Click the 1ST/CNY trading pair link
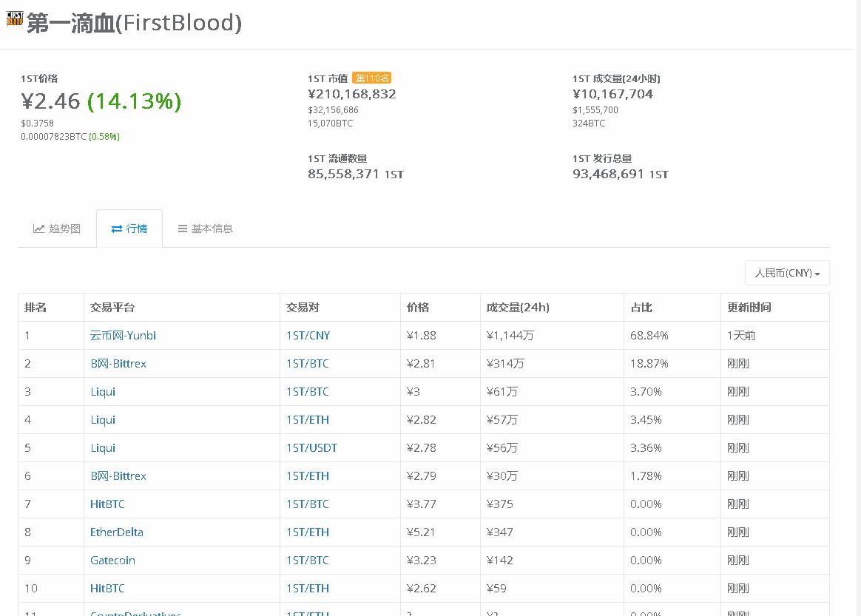Viewport: 861px width, 616px height. 308,335
